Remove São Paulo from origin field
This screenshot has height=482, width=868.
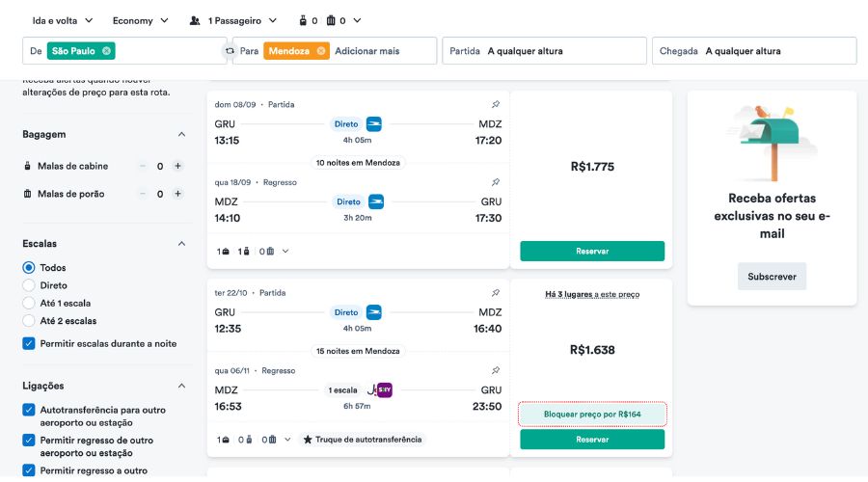coord(106,51)
